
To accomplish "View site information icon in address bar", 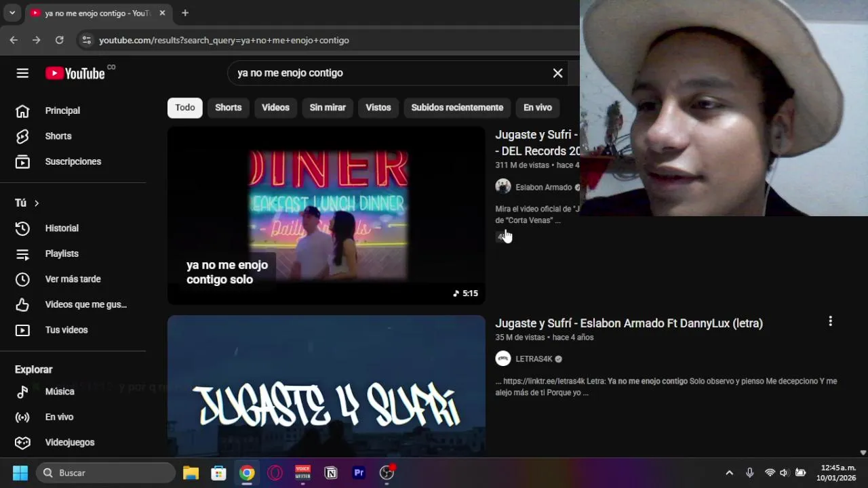I will click(x=86, y=40).
